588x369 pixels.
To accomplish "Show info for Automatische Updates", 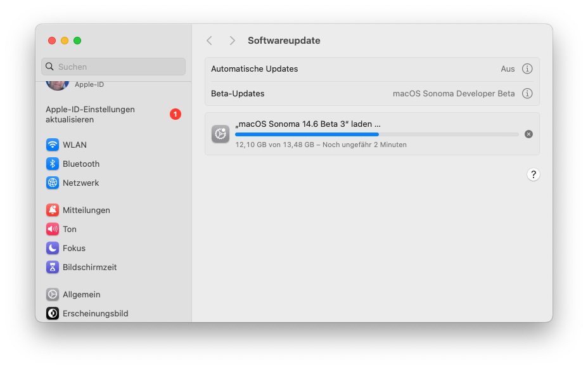I will coord(527,68).
